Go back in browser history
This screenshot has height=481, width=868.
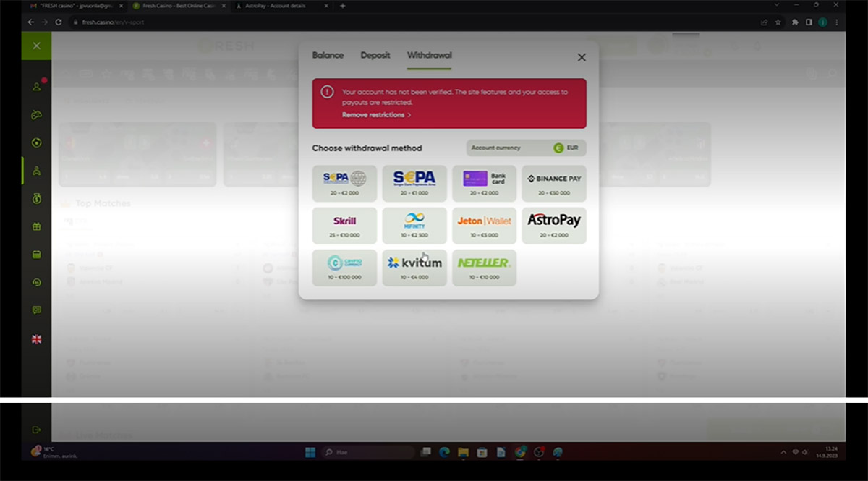pyautogui.click(x=30, y=22)
